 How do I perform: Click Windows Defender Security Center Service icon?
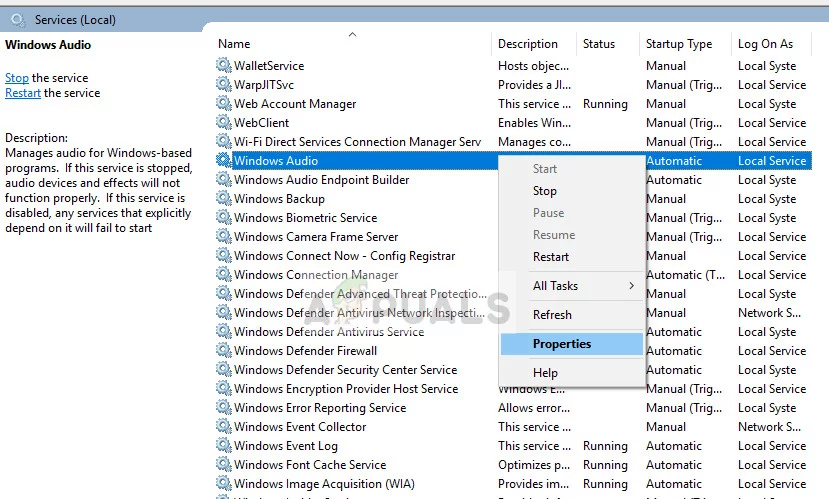coord(224,369)
